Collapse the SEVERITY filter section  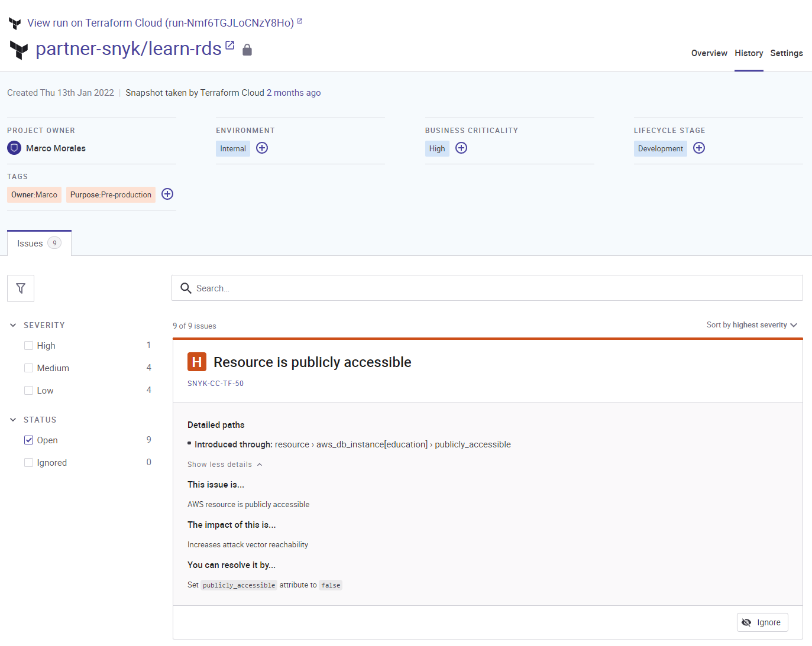point(12,324)
